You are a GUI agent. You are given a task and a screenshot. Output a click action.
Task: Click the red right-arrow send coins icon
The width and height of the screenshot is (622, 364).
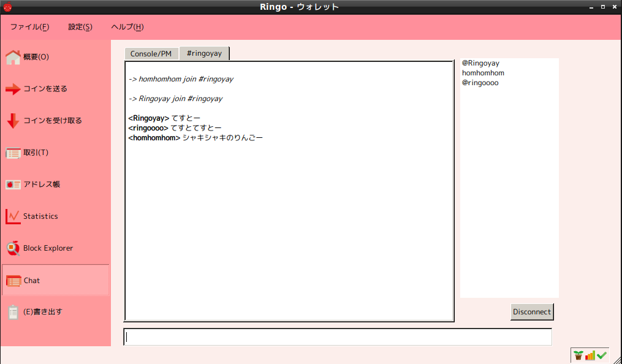[x=13, y=89]
